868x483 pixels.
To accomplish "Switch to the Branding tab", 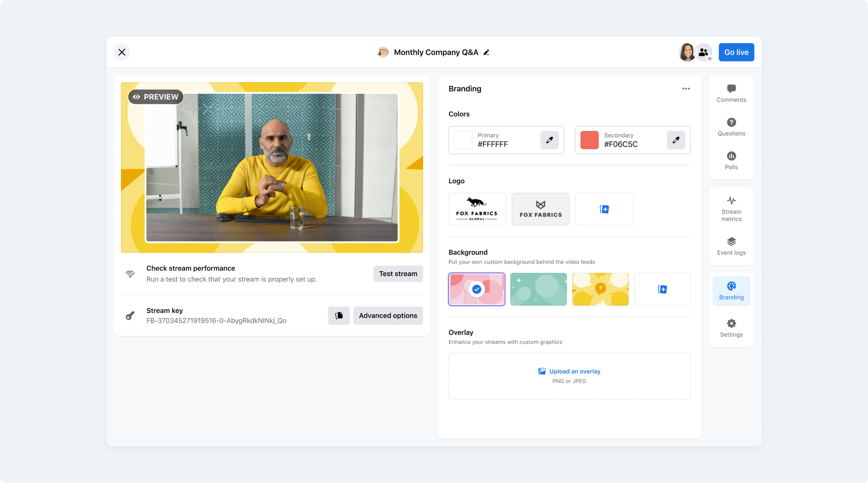I will pos(731,290).
